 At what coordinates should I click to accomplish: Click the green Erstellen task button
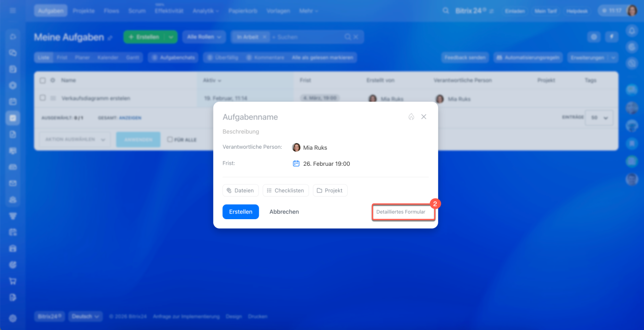point(144,37)
